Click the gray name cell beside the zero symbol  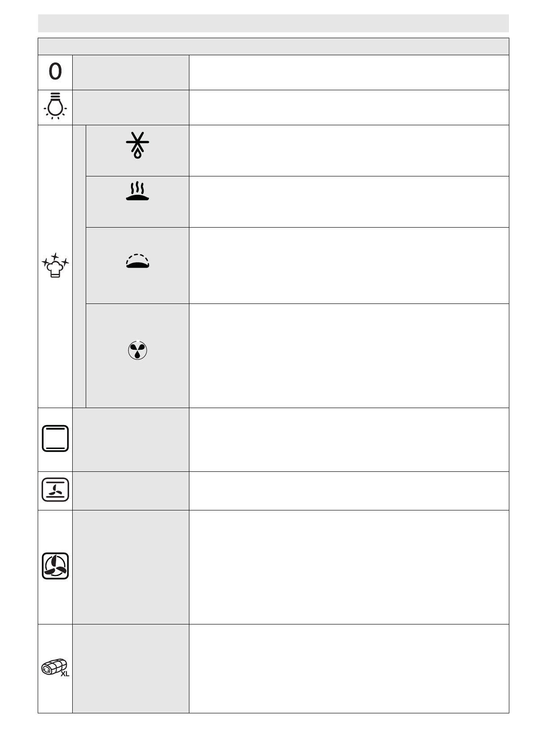pyautogui.click(x=131, y=72)
